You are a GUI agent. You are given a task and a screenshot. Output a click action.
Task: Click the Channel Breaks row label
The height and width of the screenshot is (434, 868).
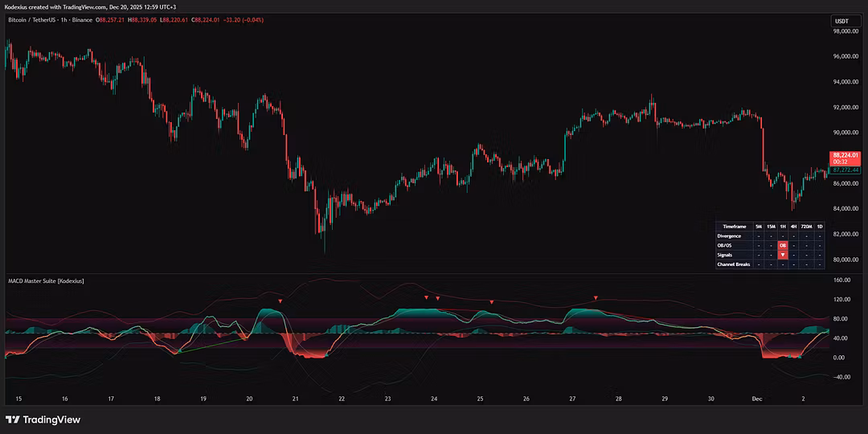click(x=733, y=264)
